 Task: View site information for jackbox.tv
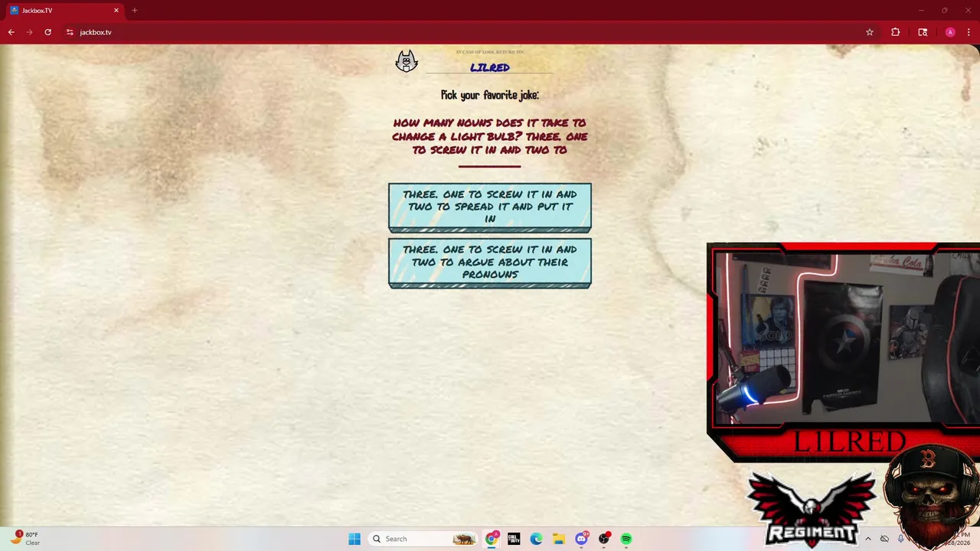pos(70,32)
